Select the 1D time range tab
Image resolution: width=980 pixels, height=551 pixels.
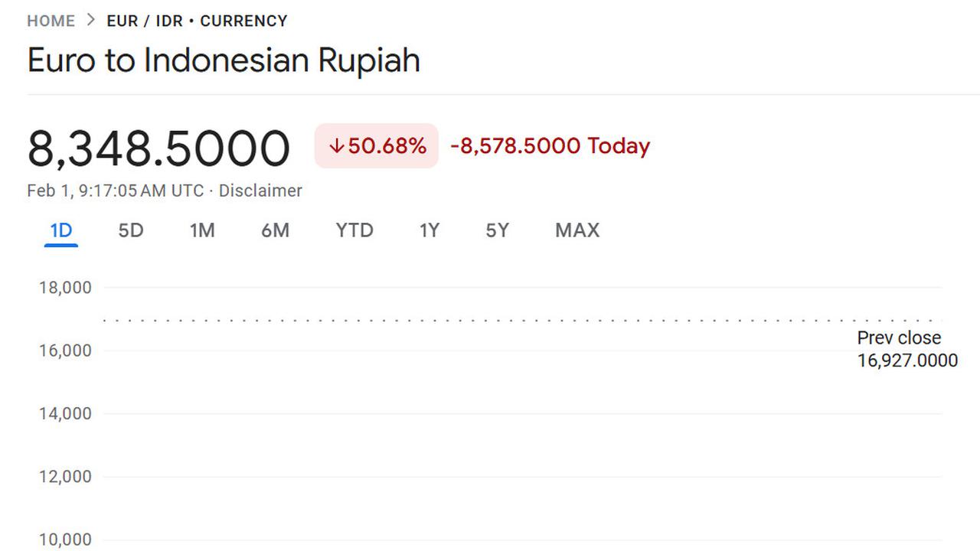click(60, 230)
